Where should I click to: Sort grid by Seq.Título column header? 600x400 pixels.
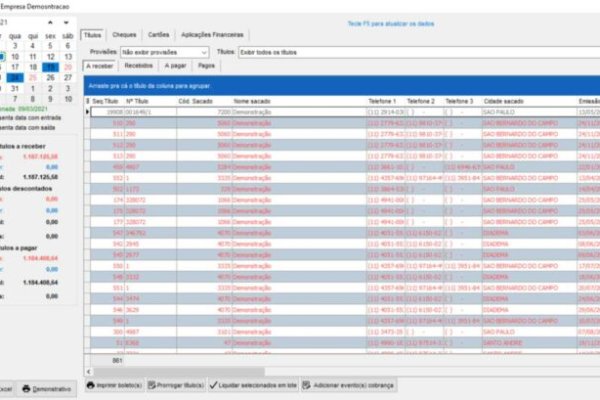pos(106,101)
